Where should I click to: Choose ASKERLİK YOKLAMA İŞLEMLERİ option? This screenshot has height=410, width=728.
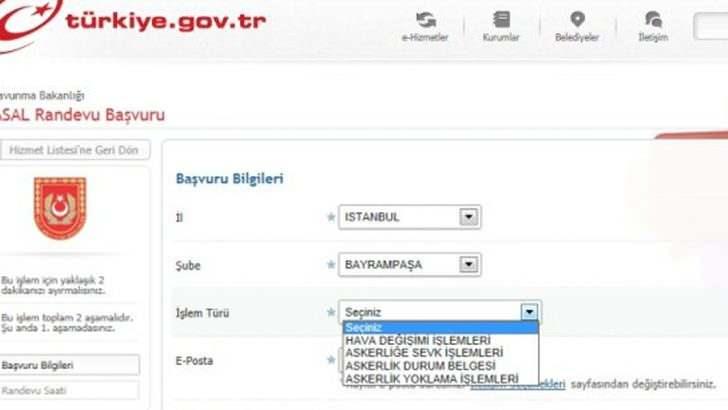click(441, 379)
